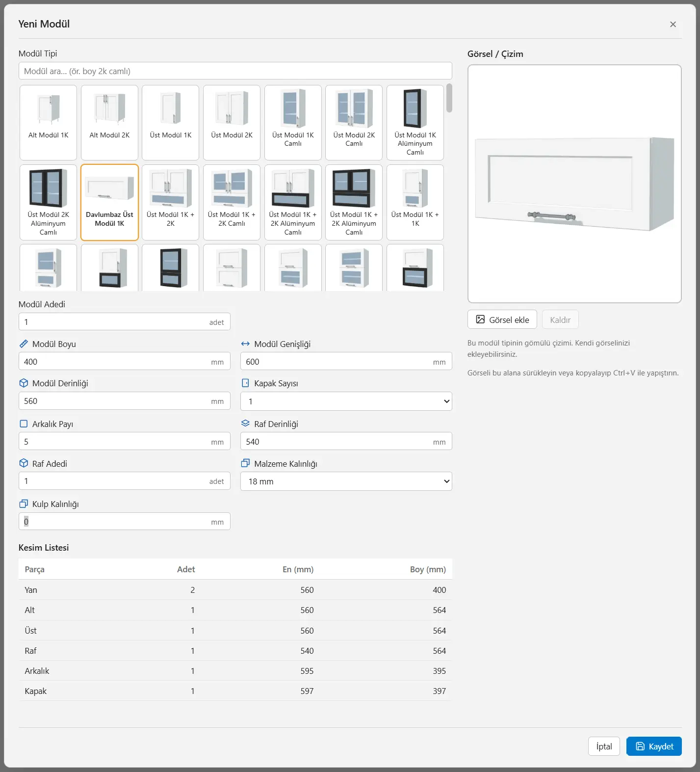Pick Üst Modül 1K + 1K card

point(415,202)
